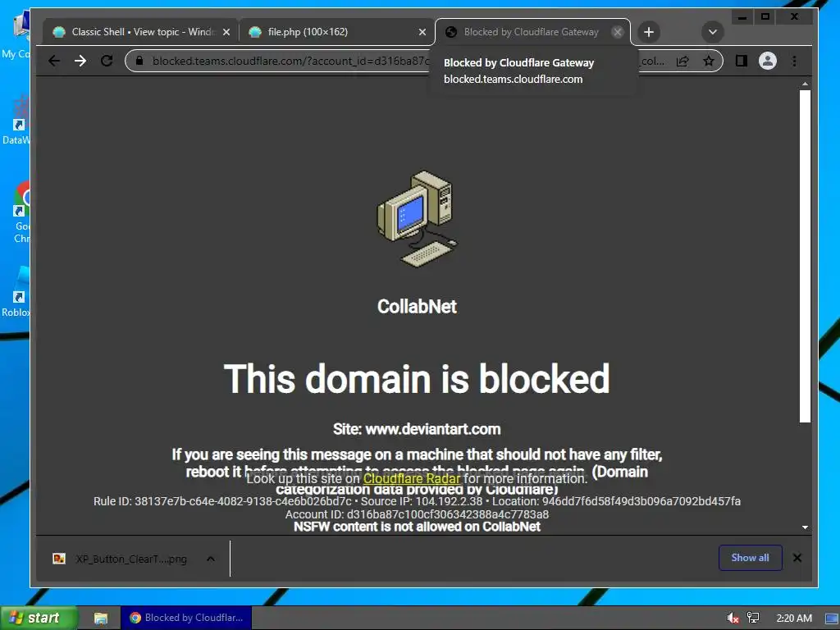Reload the blocked page
Image resolution: width=840 pixels, height=630 pixels.
pyautogui.click(x=107, y=61)
